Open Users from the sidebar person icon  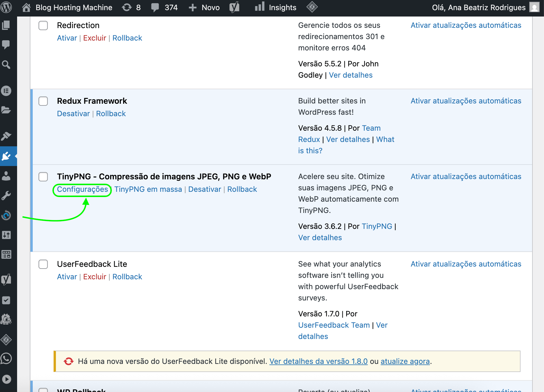tap(6, 176)
